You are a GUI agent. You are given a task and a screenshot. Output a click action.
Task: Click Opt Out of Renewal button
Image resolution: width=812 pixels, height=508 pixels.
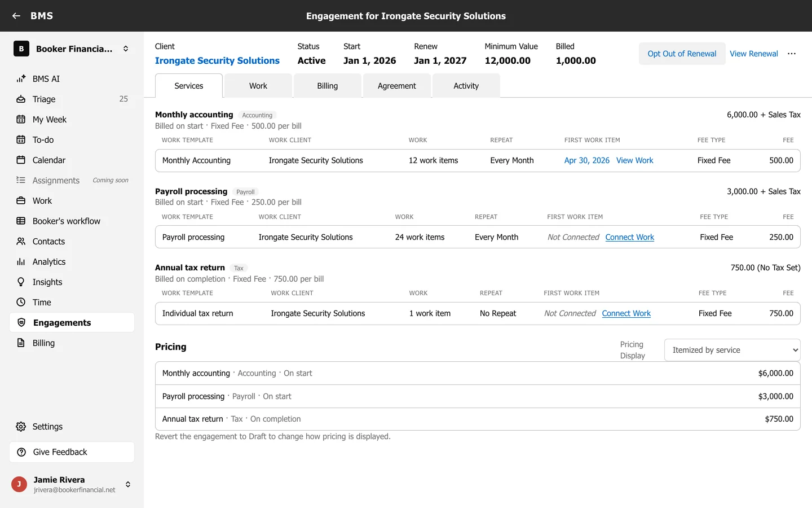pyautogui.click(x=682, y=54)
